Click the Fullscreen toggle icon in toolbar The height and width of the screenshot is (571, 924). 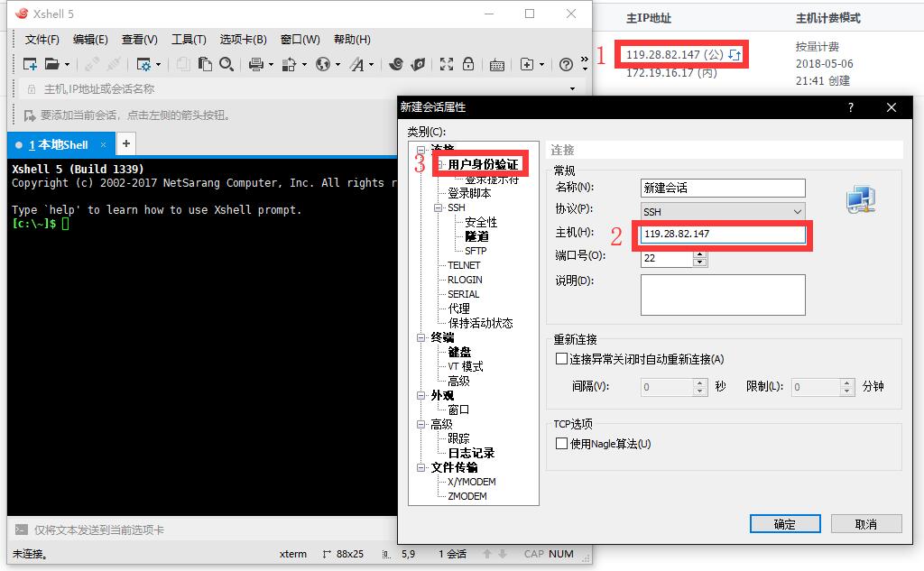(447, 64)
